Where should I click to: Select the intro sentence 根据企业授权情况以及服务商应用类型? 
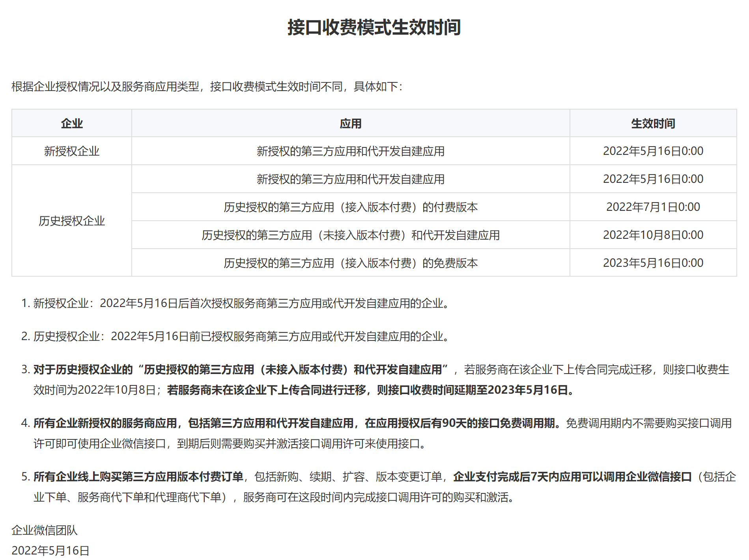pos(105,86)
